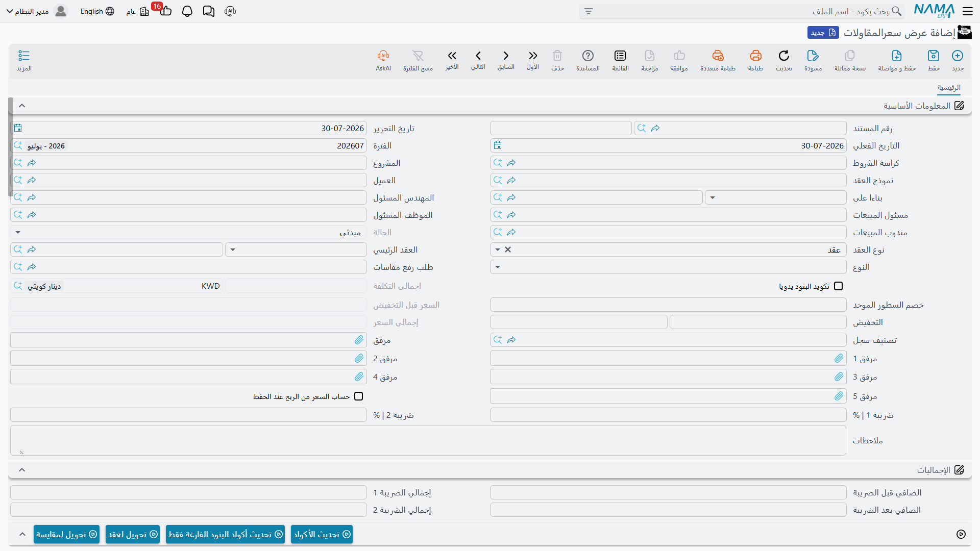Open calendar picker for التاريخ الفعلي
This screenshot has width=980, height=551.
coord(498,145)
